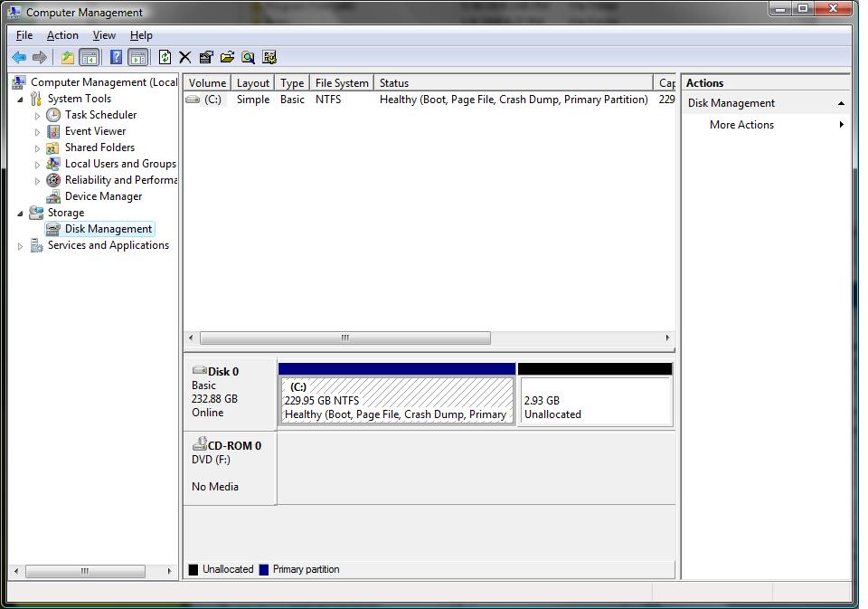Open Help with the blue question mark icon

pos(116,57)
